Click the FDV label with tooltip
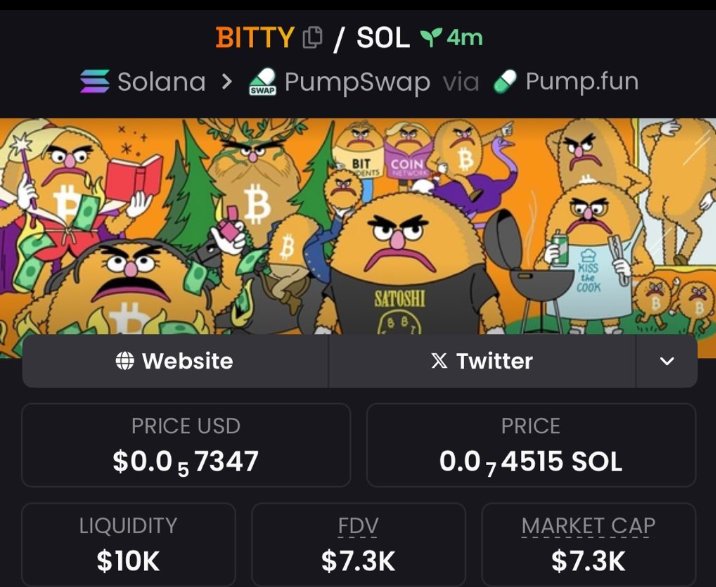 pos(358,526)
